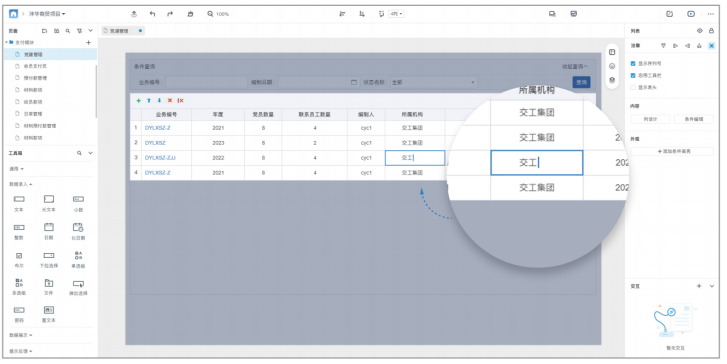Select the 小数 decimal component
The height and width of the screenshot is (364, 727).
[x=78, y=203]
